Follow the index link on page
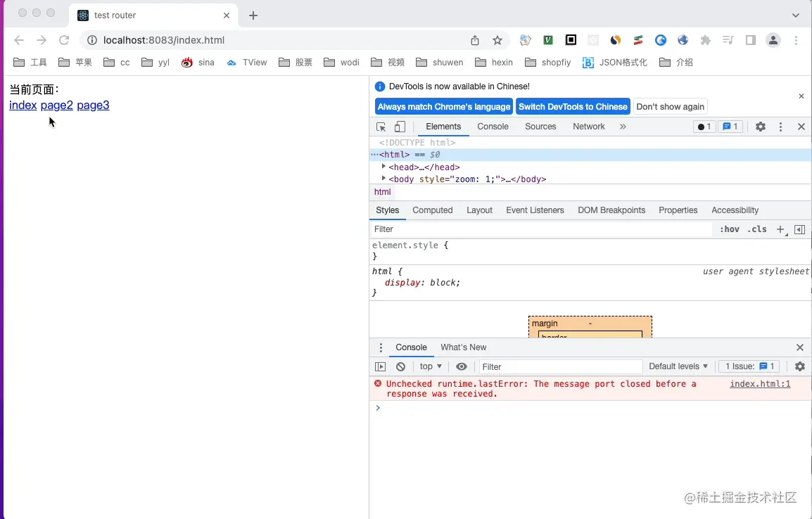 pyautogui.click(x=23, y=105)
